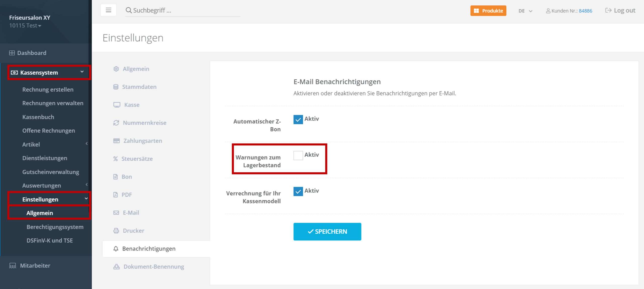644x289 pixels.
Task: Open the 10115 Test location dropdown
Action: [25, 25]
